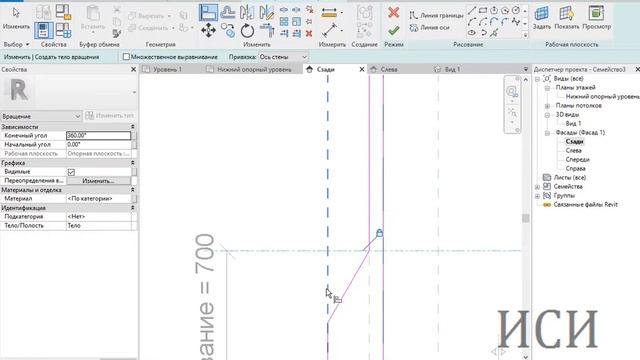This screenshot has height=360, width=640.
Task: Toggle the Properties palette icon
Action: [x=43, y=30]
